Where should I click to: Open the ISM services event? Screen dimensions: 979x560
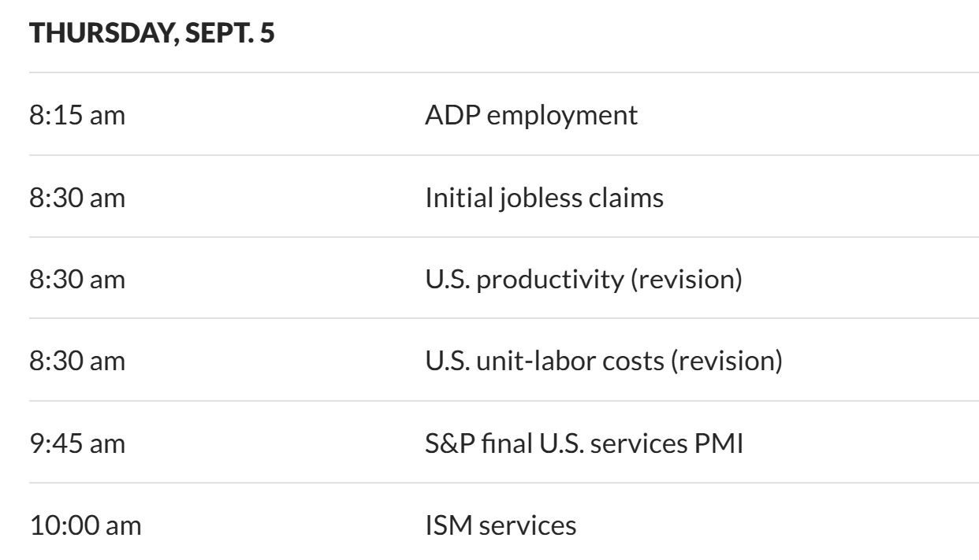coord(501,525)
